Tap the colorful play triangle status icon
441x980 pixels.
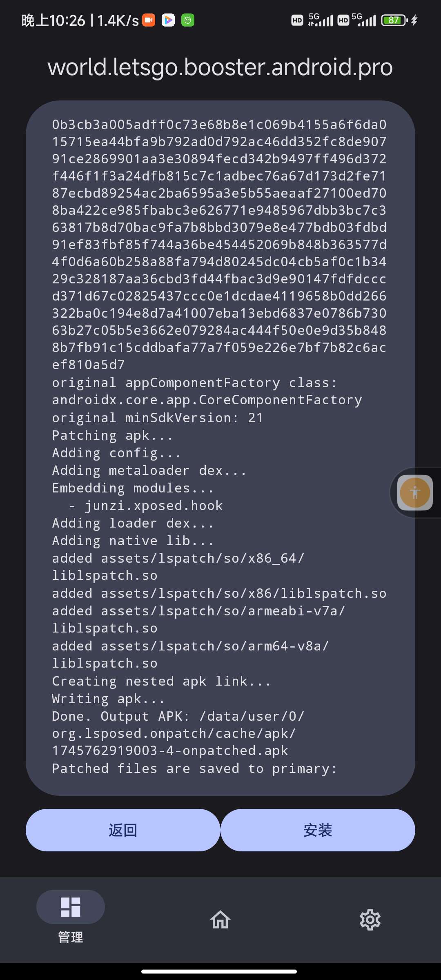[168, 20]
